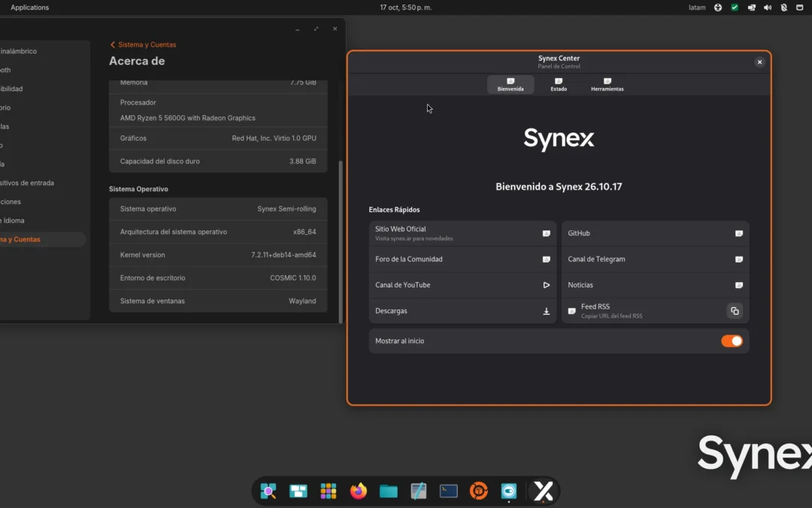812x508 pixels.
Task: Select 'sitivos de entrada' in settings sidebar
Action: pos(43,183)
